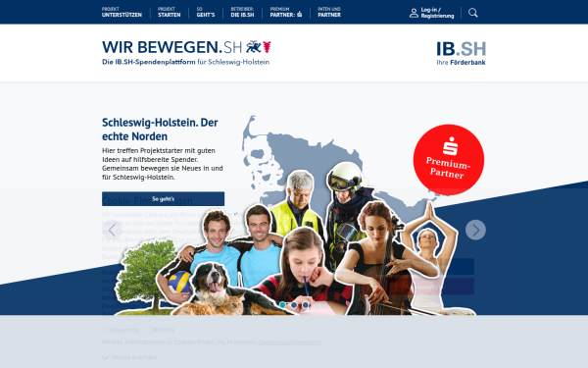The width and height of the screenshot is (588, 368).
Task: Click the Schleswig-Holstein. Der echte Norden heading
Action: 160,130
